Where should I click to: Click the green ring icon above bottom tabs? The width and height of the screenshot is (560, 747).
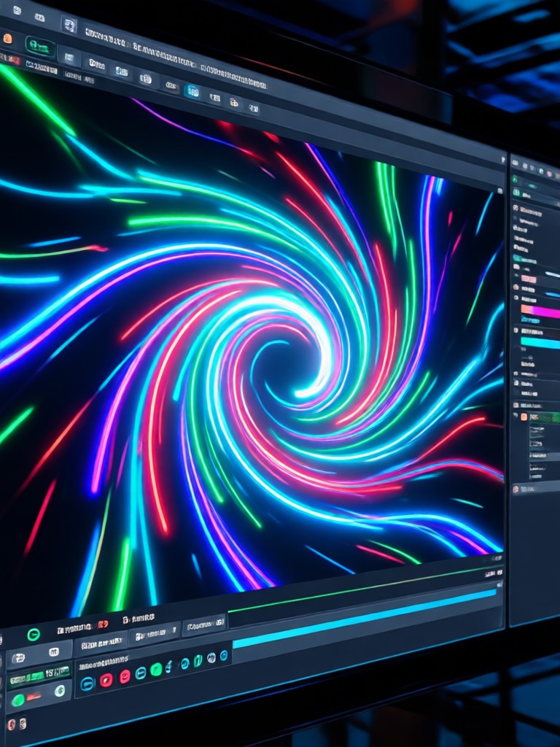pos(34,635)
